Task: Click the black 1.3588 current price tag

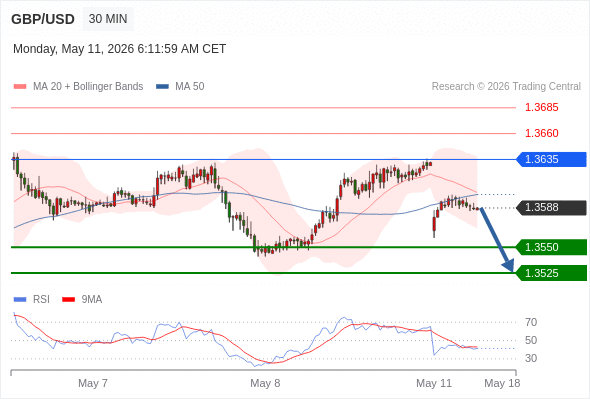Action: point(551,207)
